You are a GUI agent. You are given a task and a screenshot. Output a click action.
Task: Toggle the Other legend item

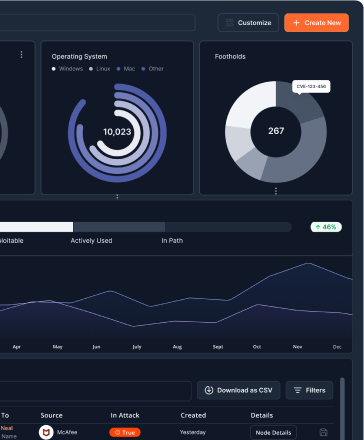(153, 69)
